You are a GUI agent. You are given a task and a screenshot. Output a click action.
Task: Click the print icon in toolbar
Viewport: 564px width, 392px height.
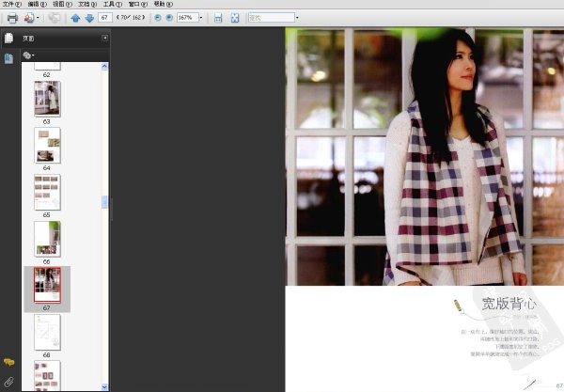[12, 18]
